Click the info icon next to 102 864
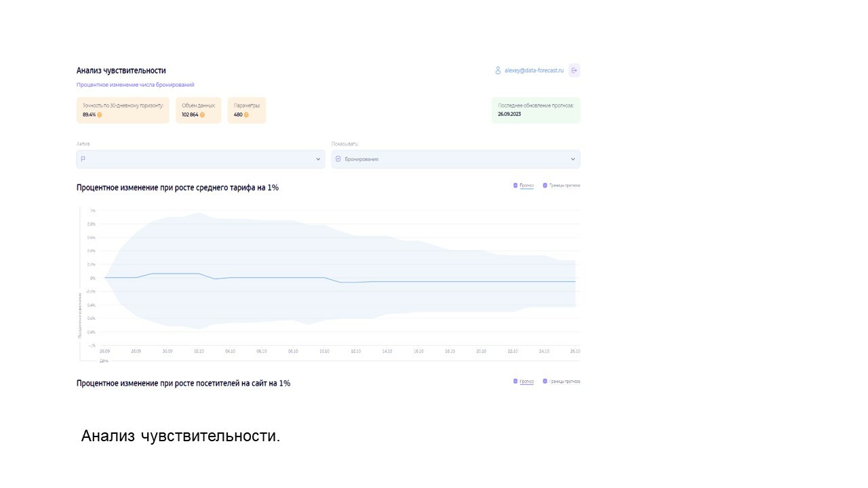Viewport: 868px width, 488px height. tap(202, 115)
